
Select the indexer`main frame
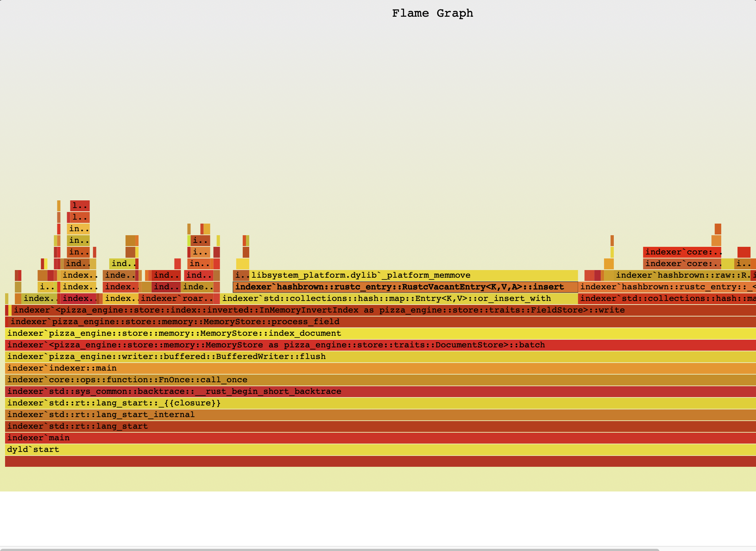pos(381,438)
